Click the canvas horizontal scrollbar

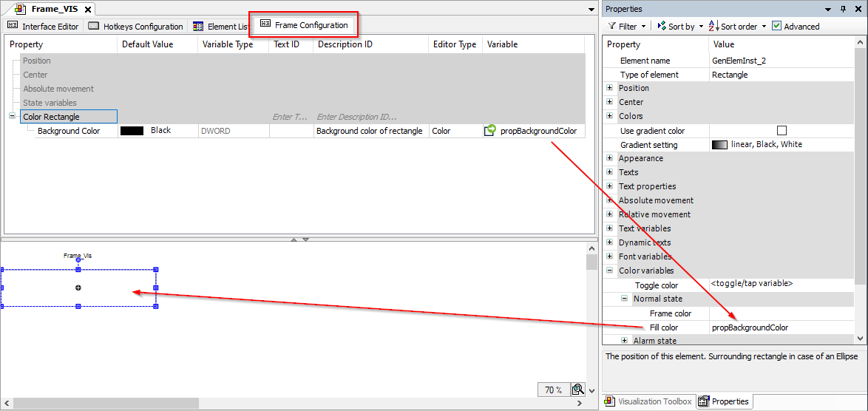pyautogui.click(x=294, y=404)
